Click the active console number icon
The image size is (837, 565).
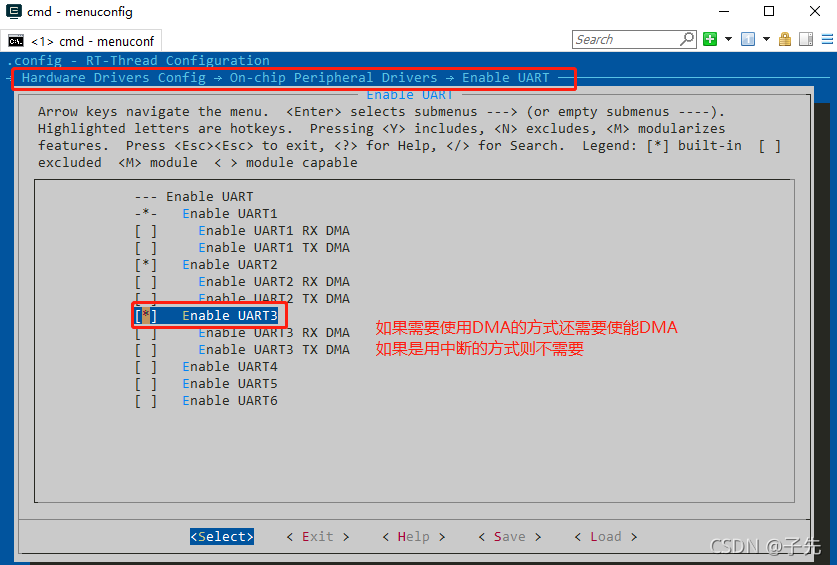[x=748, y=39]
